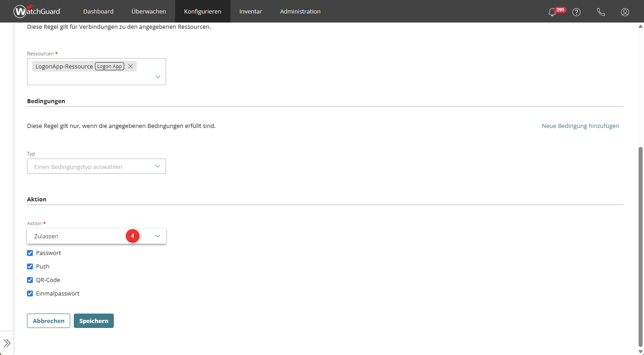
Task: Open the user account icon
Action: (x=625, y=12)
